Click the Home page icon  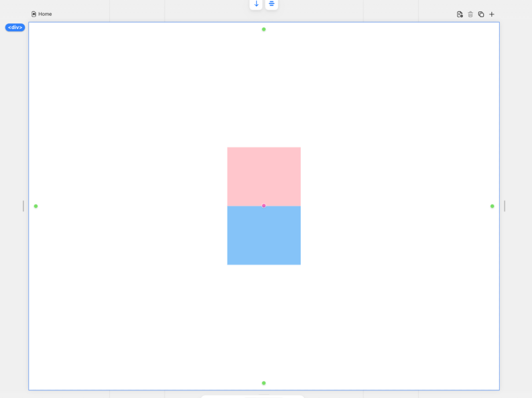34,14
